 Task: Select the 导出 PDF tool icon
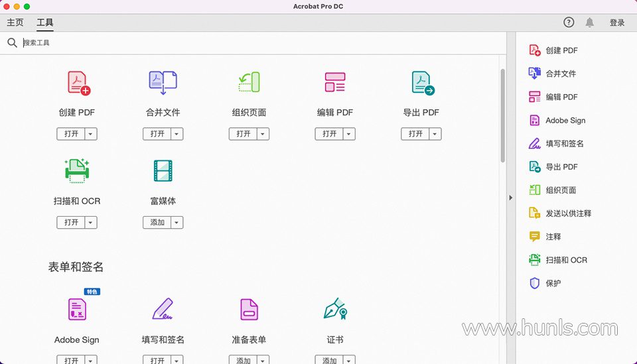tap(421, 83)
